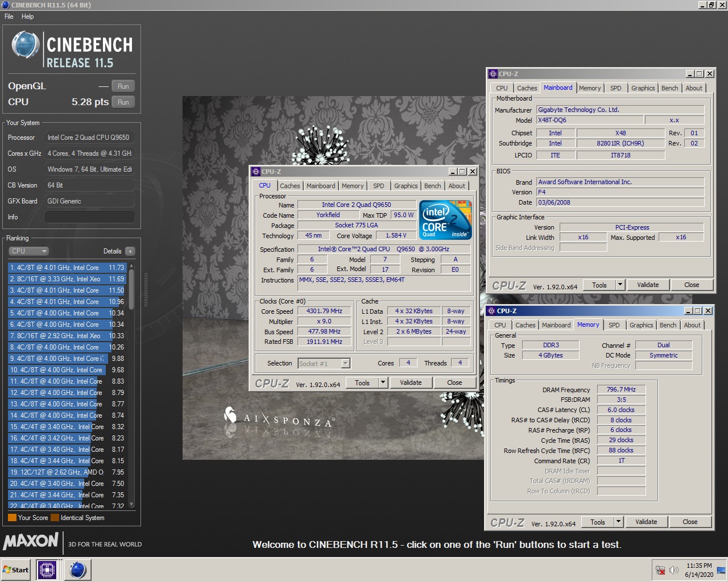Select ranking row 19 12C/12T AMD
Screen dimensions: 728x582
[67, 472]
